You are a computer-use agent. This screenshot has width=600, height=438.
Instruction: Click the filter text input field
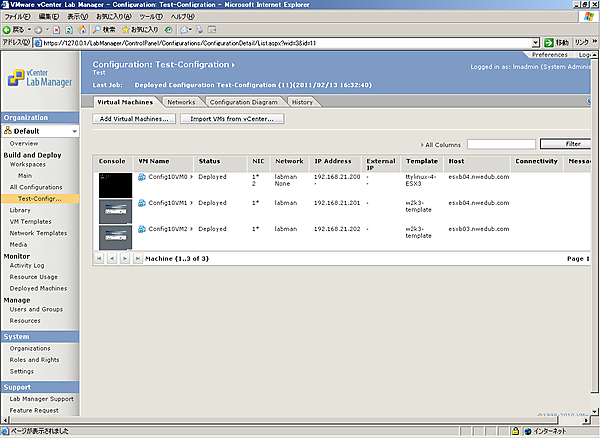(500, 144)
